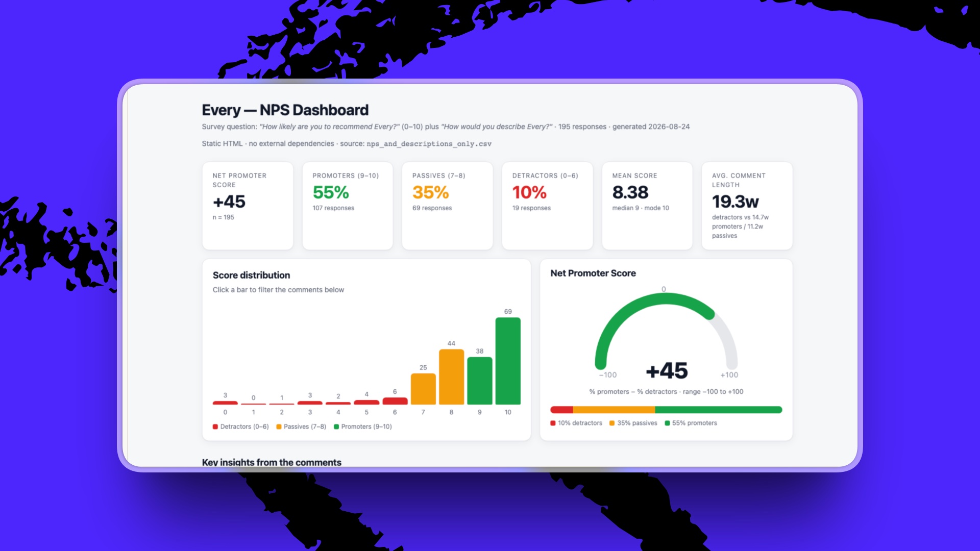The image size is (980, 551).
Task: Click the 'Every — NPS Dashboard' title
Action: [285, 110]
